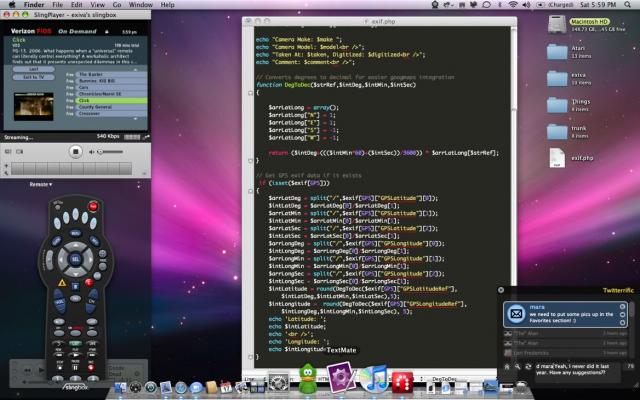Select the Things folder on desktop
This screenshot has height=400, width=640.
pos(557,105)
